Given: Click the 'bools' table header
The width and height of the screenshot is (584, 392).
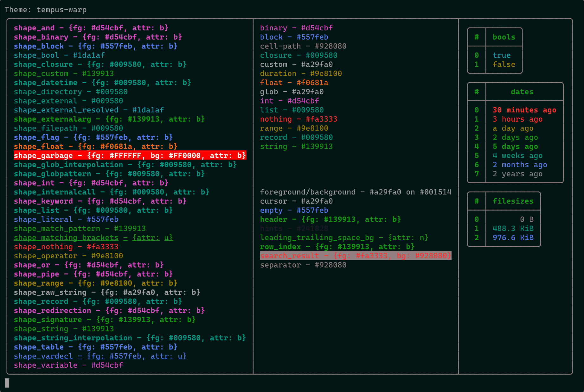Looking at the screenshot, I should (x=504, y=37).
